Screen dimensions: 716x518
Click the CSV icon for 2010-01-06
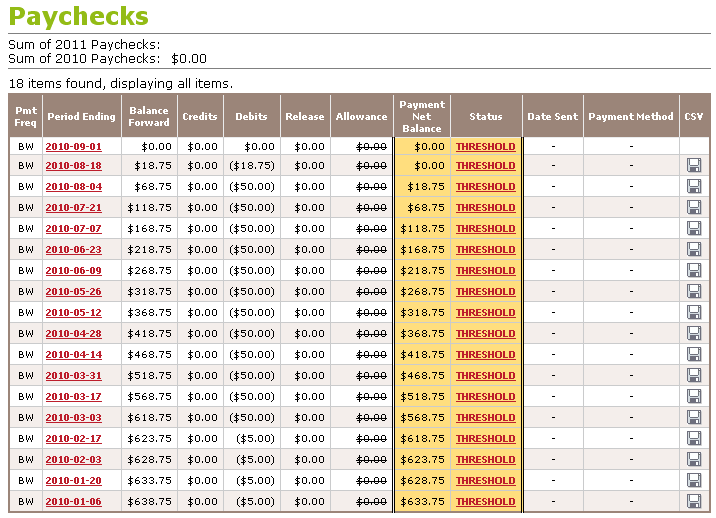[x=694, y=502]
